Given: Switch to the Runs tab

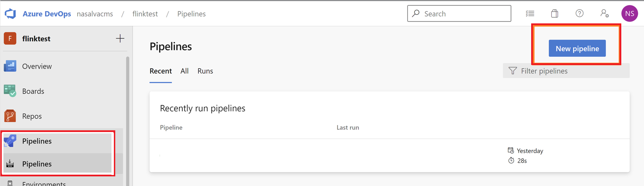Looking at the screenshot, I should click(x=205, y=71).
